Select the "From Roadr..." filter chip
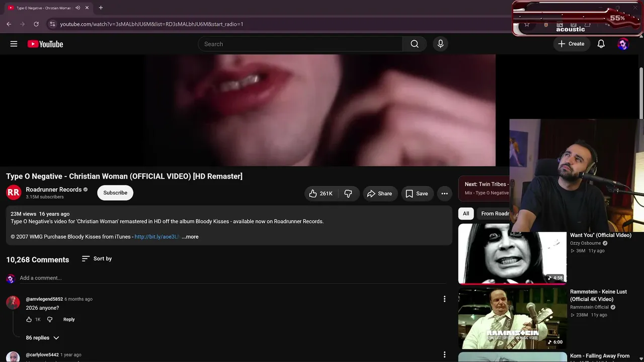Screen dimensions: 644x362 pyautogui.click(x=494, y=214)
